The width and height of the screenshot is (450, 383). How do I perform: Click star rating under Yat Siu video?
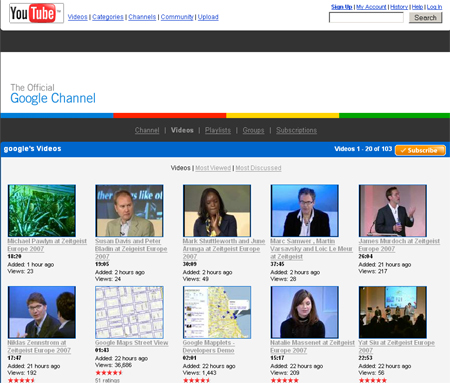[x=372, y=380]
